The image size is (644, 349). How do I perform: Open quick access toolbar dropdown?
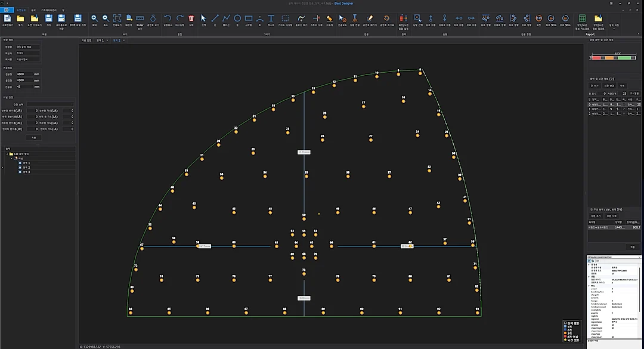(7, 3)
